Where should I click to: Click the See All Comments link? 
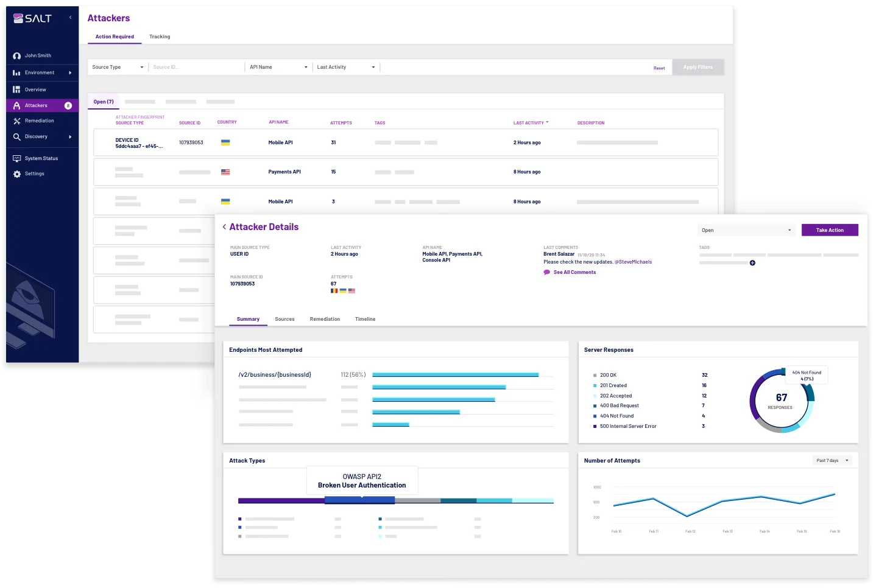(x=574, y=272)
